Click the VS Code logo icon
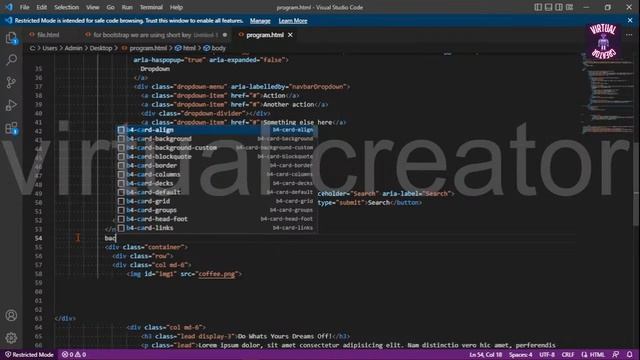 click(x=9, y=7)
